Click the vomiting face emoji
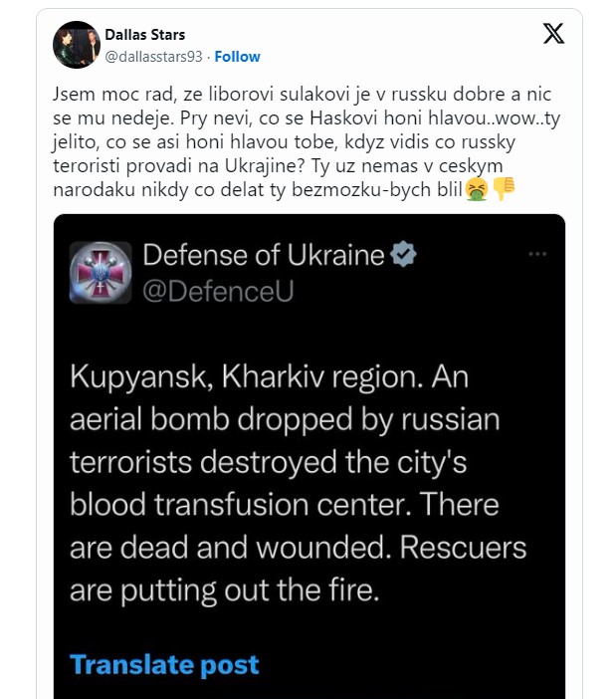 click(478, 187)
